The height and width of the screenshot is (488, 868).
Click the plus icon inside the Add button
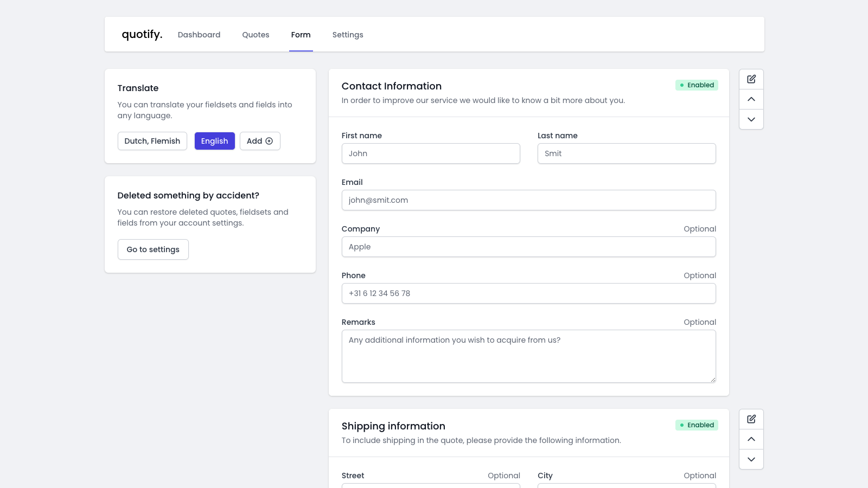point(270,141)
